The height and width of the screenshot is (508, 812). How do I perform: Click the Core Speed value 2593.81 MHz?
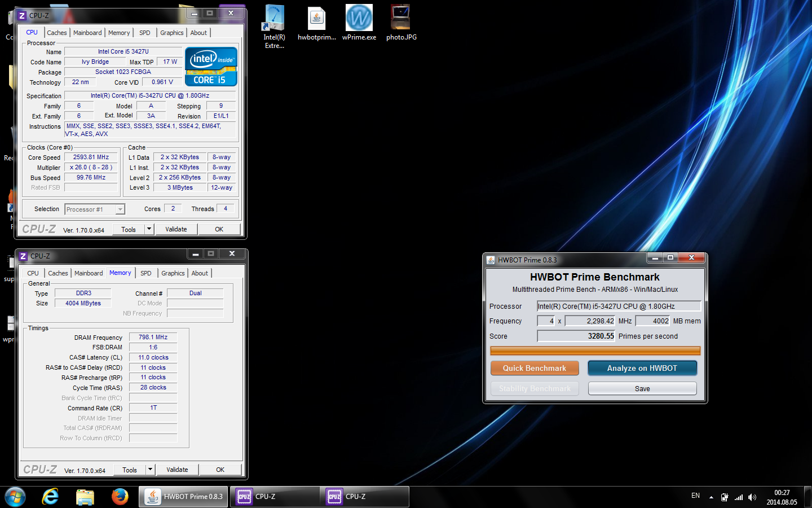click(x=91, y=157)
